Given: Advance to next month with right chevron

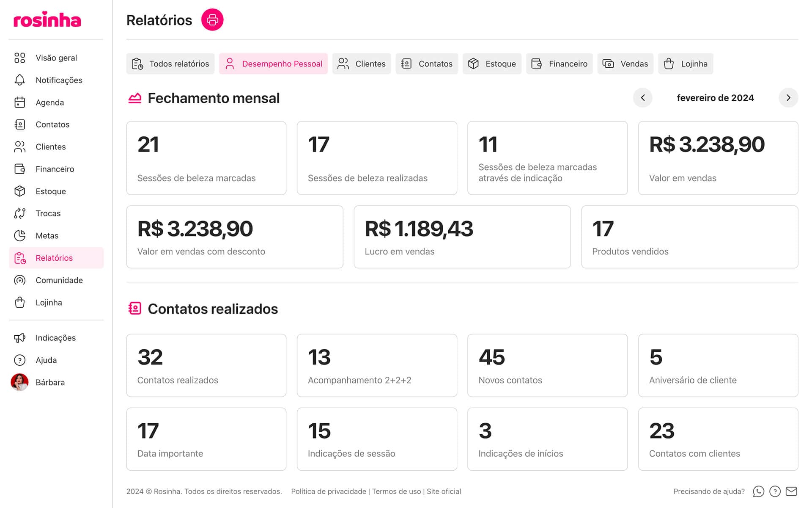Looking at the screenshot, I should point(788,98).
